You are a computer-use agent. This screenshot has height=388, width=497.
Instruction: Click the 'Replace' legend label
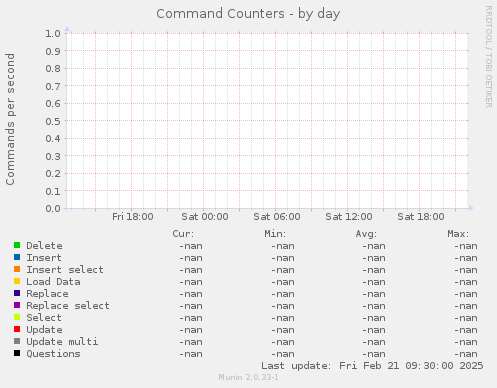pyautogui.click(x=47, y=294)
